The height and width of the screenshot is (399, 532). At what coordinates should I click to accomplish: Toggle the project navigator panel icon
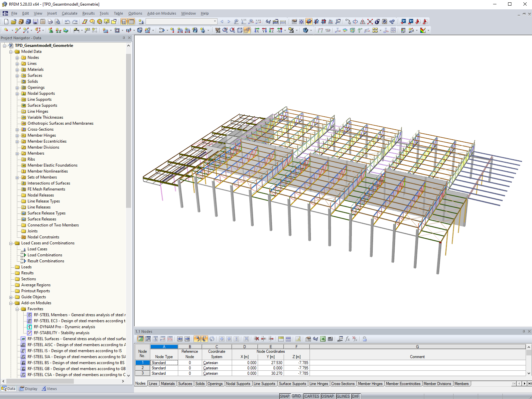point(124,22)
